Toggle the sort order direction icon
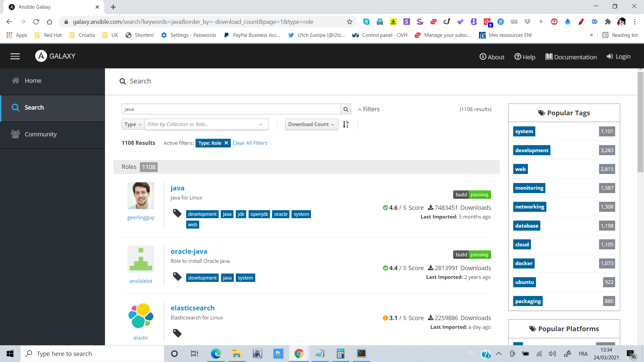This screenshot has width=644, height=362. (346, 124)
